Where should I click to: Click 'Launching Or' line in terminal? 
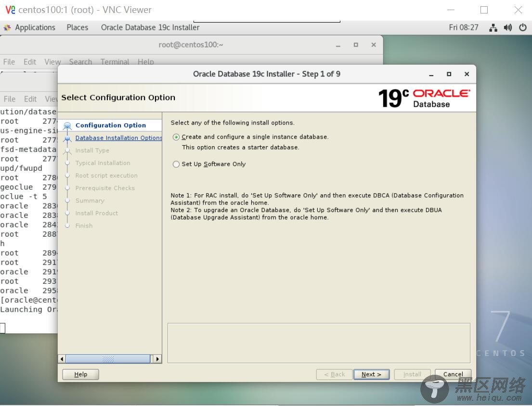[x=28, y=309]
